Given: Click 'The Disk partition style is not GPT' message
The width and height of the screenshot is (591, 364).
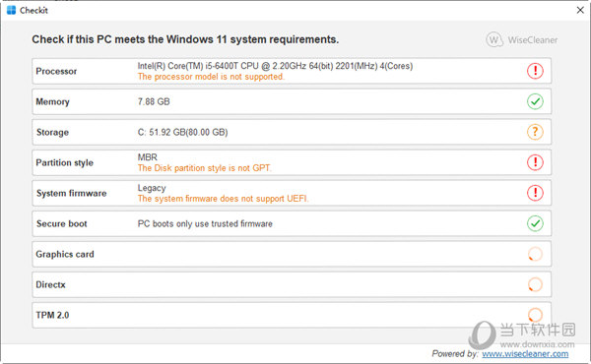Looking at the screenshot, I should click(204, 168).
